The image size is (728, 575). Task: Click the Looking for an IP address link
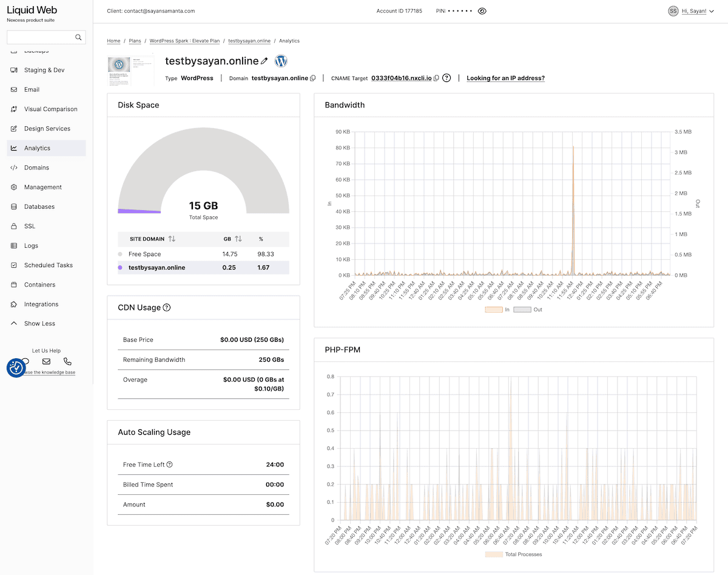505,78
